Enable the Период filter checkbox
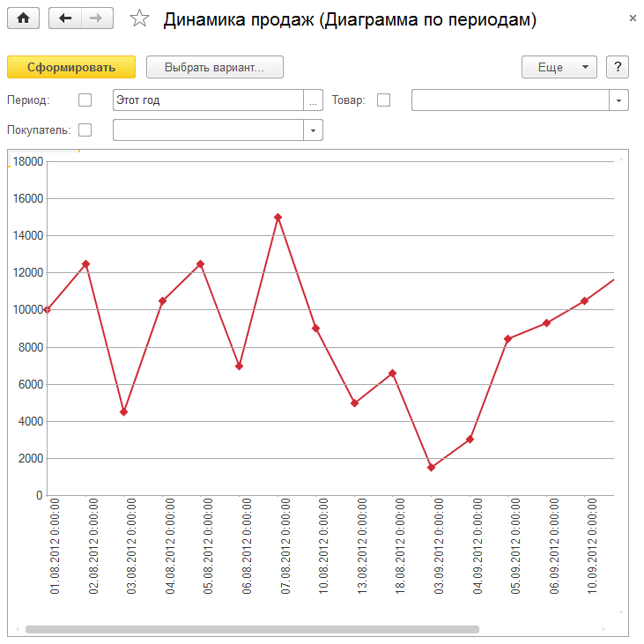Screen dimensions: 644x644 click(85, 100)
